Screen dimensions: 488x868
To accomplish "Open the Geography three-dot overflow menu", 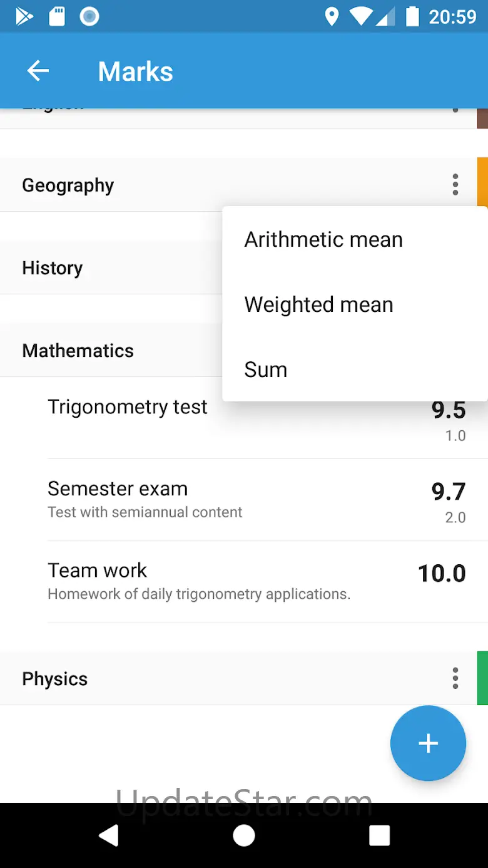I will tap(455, 185).
